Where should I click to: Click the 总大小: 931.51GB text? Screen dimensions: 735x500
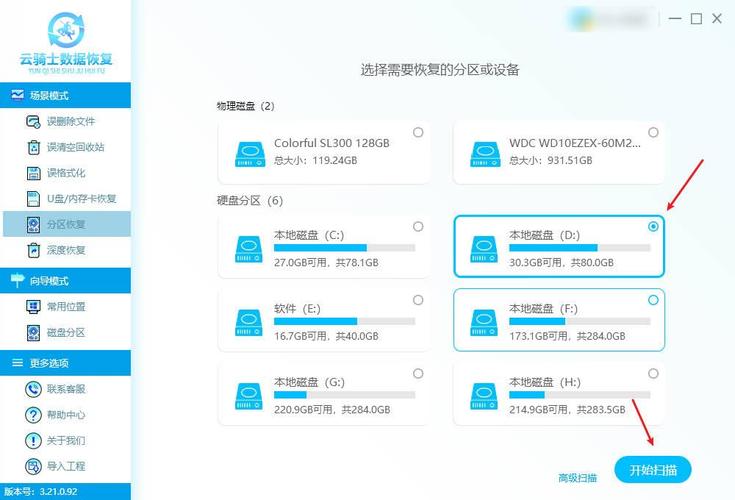(x=551, y=160)
